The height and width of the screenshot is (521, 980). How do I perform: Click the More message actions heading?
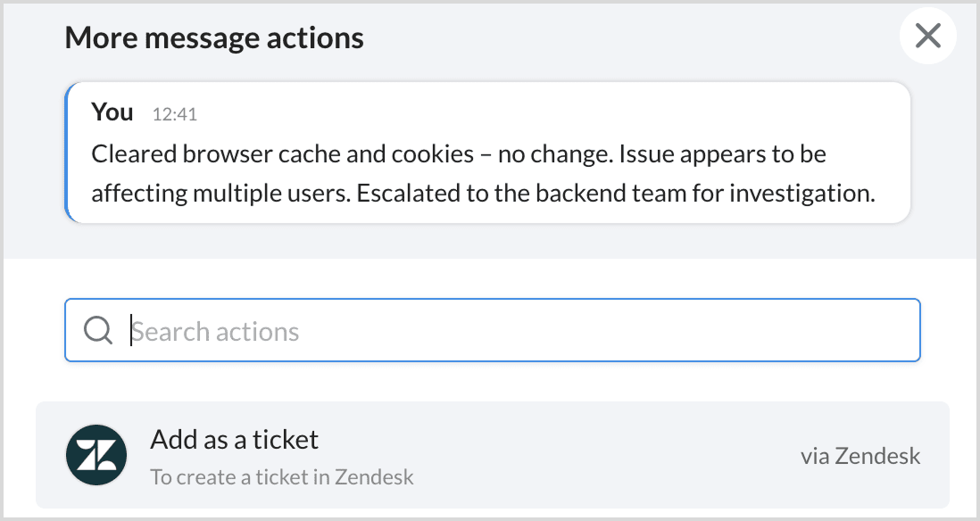click(x=214, y=37)
